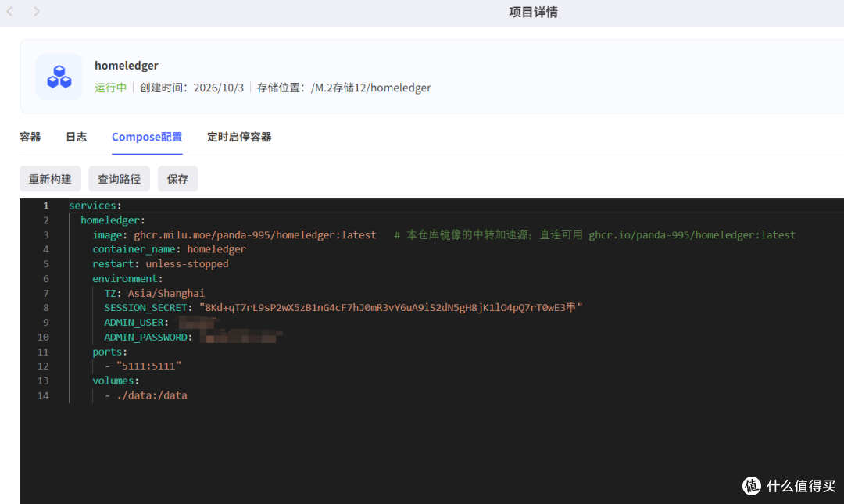
Task: Click the ADMIN_USER key
Action: (136, 323)
